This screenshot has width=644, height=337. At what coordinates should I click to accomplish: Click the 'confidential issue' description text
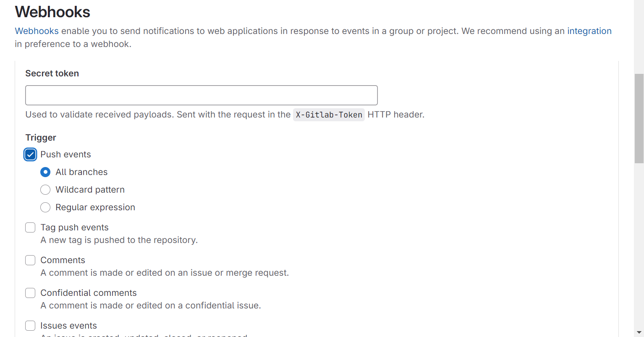coord(151,306)
